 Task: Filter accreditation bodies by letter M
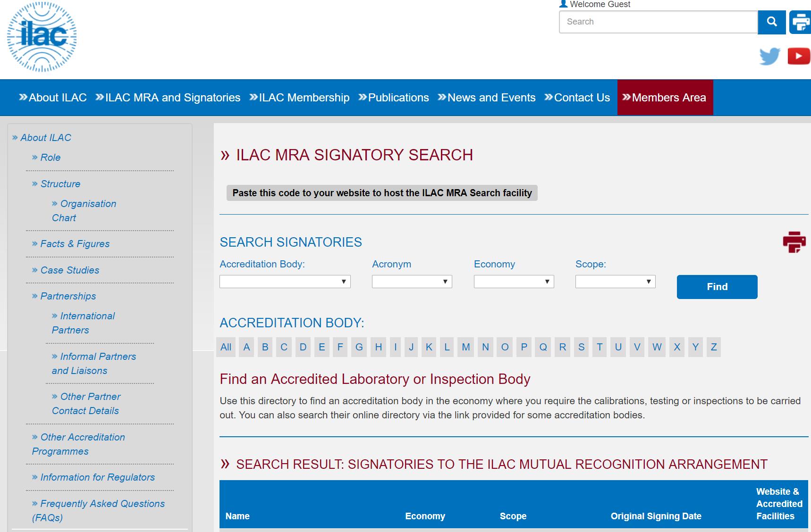click(466, 347)
